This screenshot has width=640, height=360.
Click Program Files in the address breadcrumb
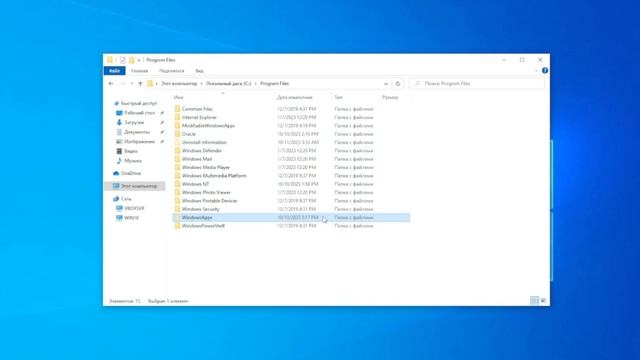click(x=274, y=84)
